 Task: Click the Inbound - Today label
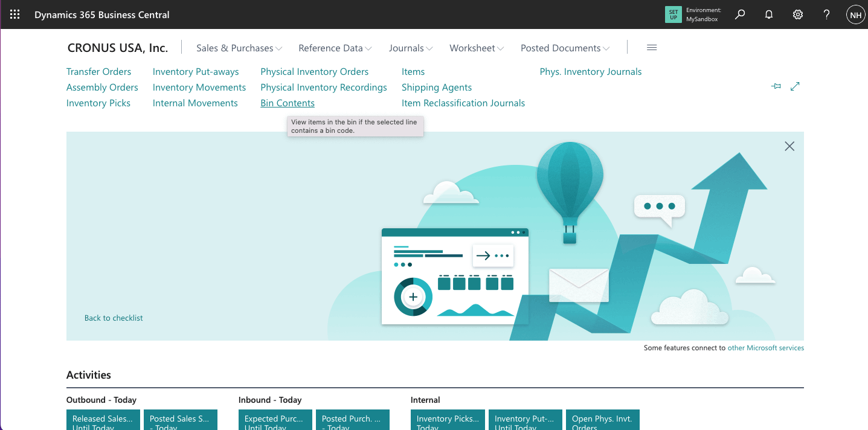(270, 400)
